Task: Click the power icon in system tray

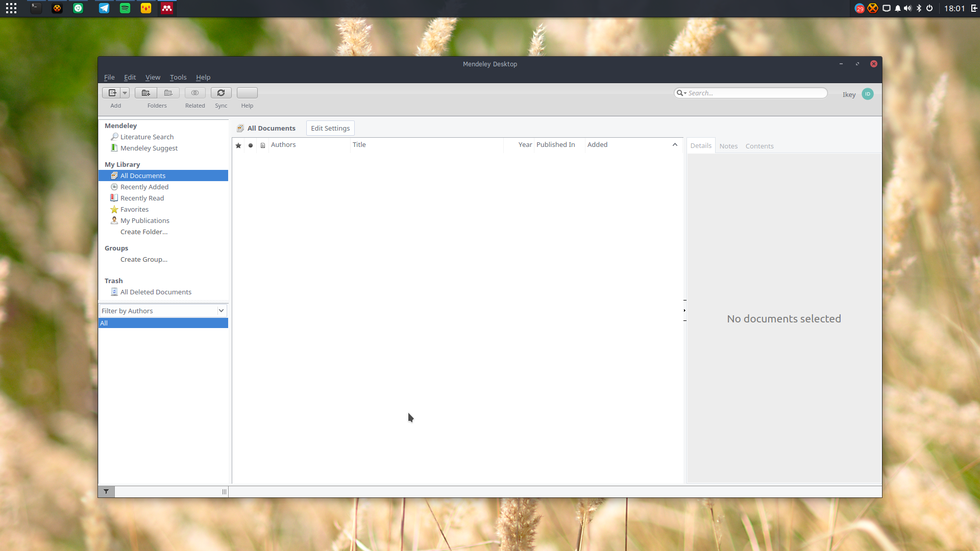Action: point(929,8)
